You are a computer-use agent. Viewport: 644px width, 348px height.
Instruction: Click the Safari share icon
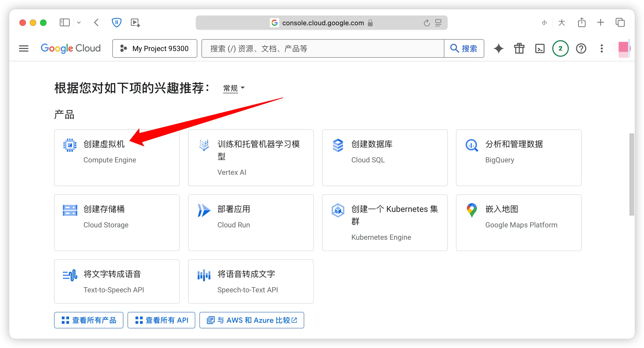(x=582, y=22)
